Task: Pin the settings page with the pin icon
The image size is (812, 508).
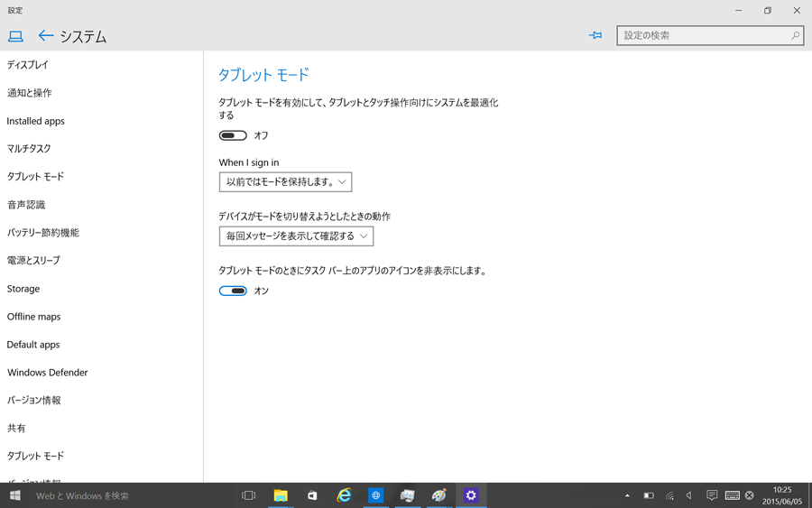Action: click(x=595, y=36)
